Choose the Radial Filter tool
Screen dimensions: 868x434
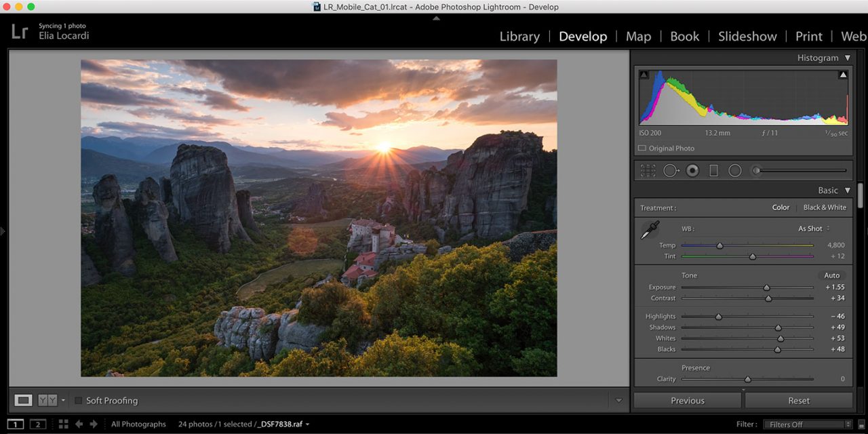pos(735,171)
